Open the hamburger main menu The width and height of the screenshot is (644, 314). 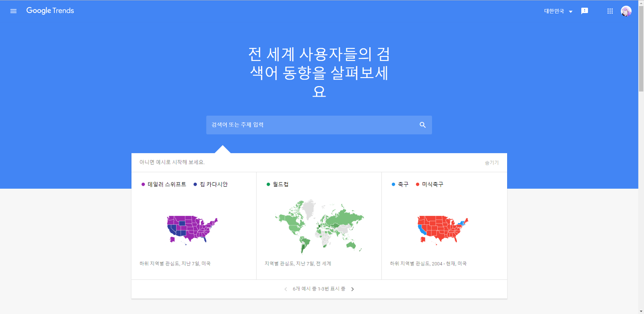[x=14, y=11]
